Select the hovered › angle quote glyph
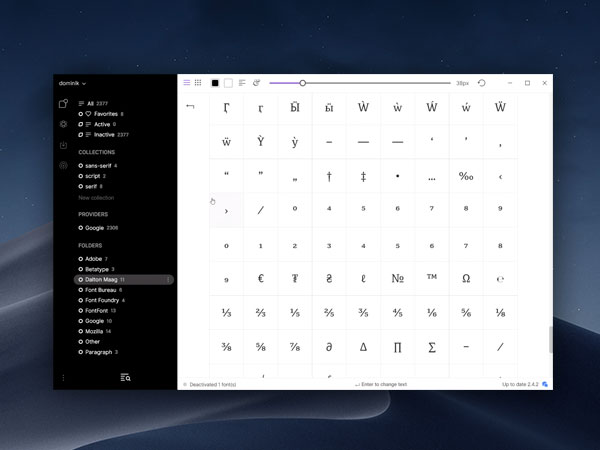The height and width of the screenshot is (450, 600). pyautogui.click(x=227, y=211)
